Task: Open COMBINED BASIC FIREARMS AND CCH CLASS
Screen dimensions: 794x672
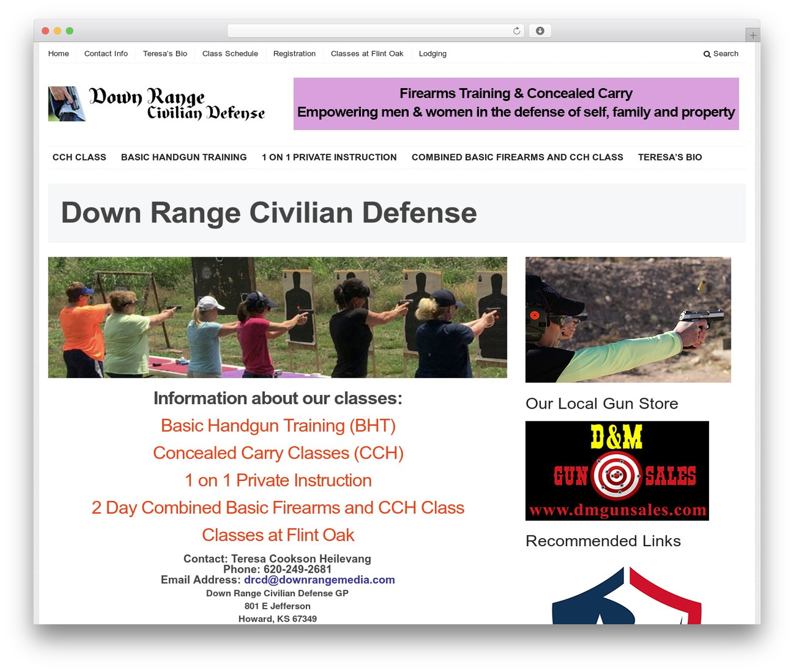Action: pos(517,157)
